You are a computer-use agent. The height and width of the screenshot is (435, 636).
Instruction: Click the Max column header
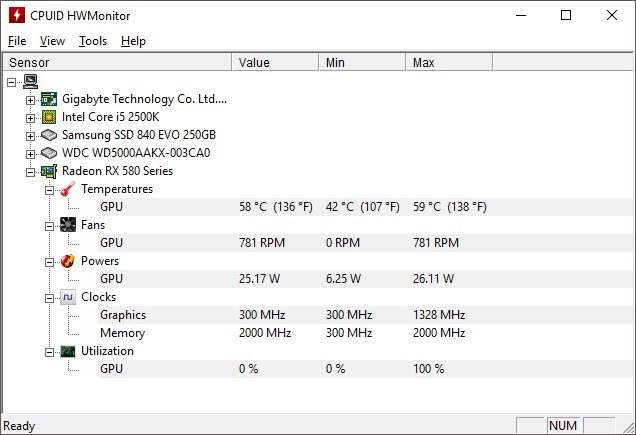tap(448, 62)
